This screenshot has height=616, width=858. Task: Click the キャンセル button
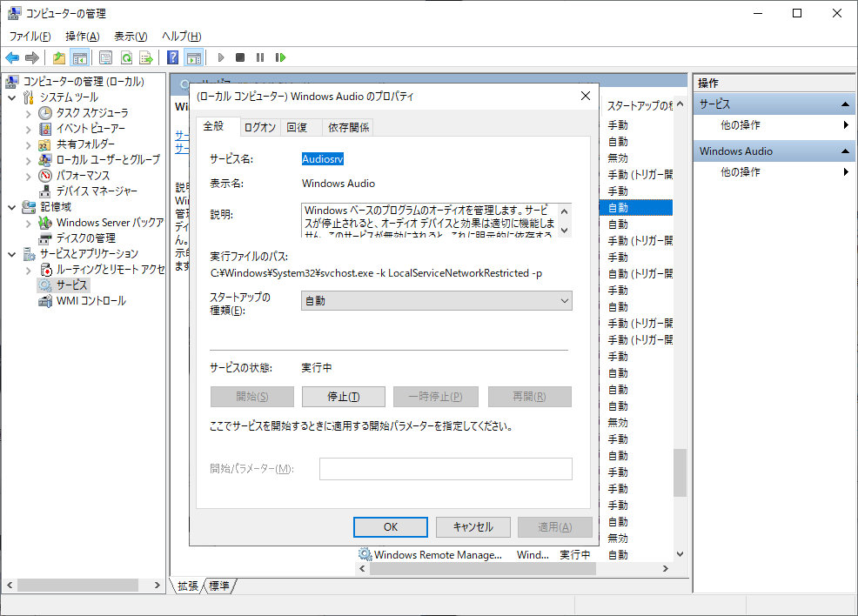tap(473, 527)
